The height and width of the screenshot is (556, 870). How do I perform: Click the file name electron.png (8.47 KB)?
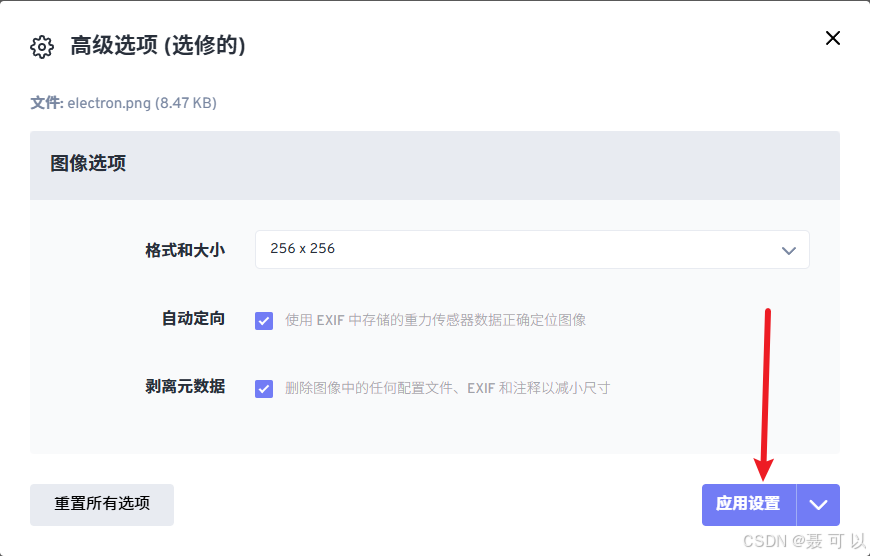click(x=142, y=103)
